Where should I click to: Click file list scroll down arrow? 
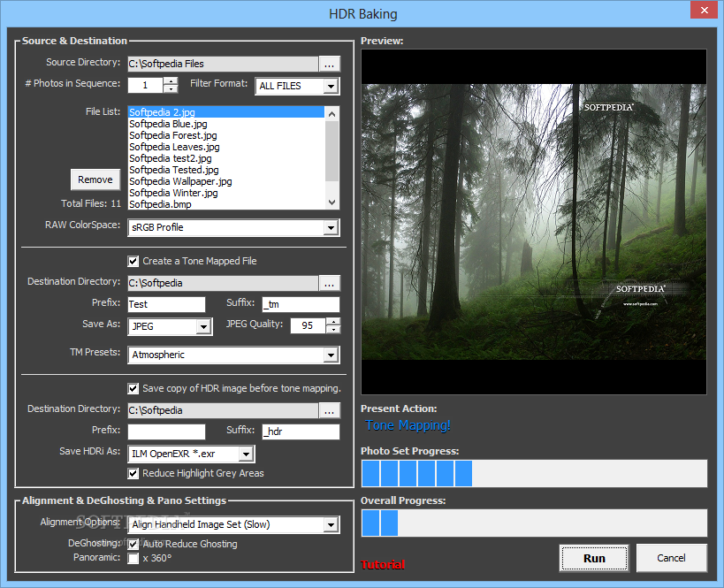[x=332, y=202]
